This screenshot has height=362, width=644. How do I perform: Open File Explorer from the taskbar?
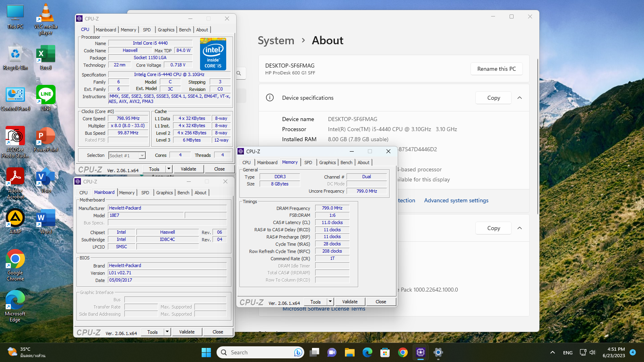349,352
